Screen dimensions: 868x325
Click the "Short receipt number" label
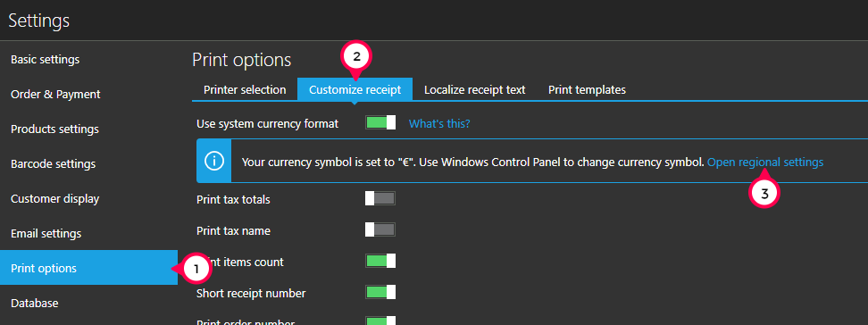click(251, 293)
